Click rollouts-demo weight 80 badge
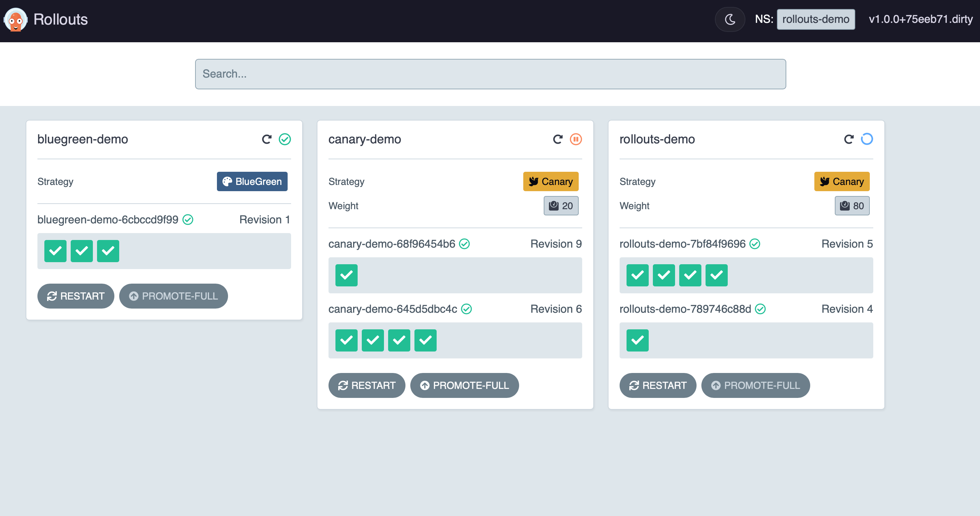 click(852, 206)
